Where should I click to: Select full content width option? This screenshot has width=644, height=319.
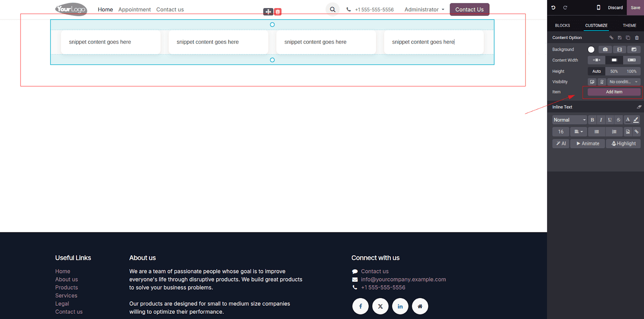point(632,60)
